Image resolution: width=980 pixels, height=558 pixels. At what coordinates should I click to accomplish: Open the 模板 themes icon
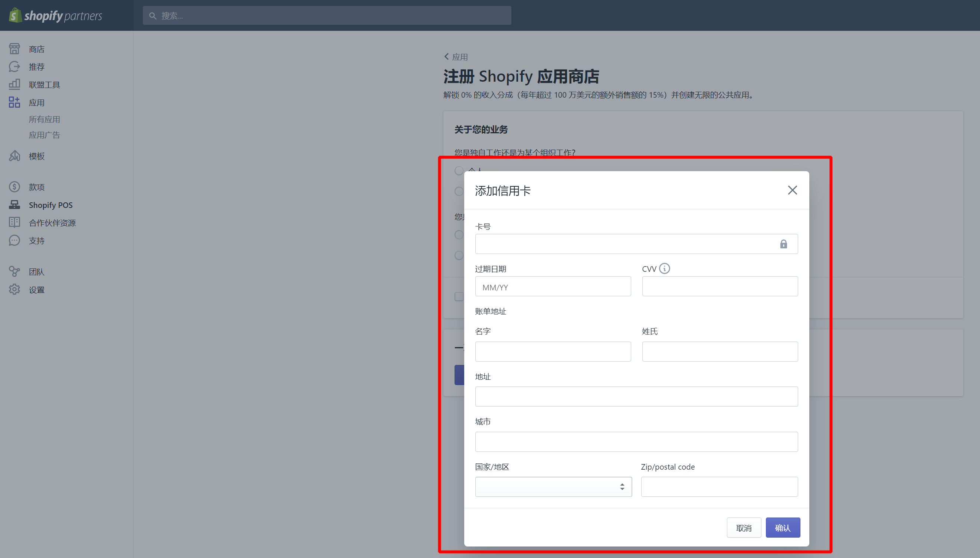14,156
